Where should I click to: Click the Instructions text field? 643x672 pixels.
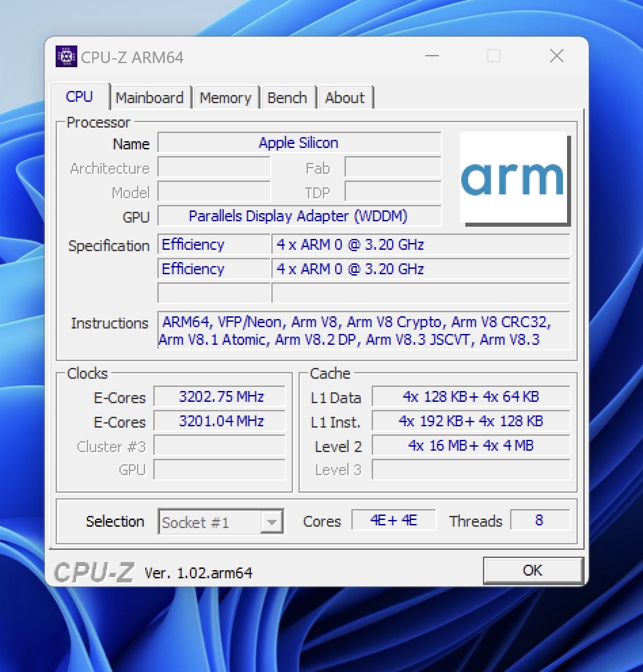click(x=364, y=331)
